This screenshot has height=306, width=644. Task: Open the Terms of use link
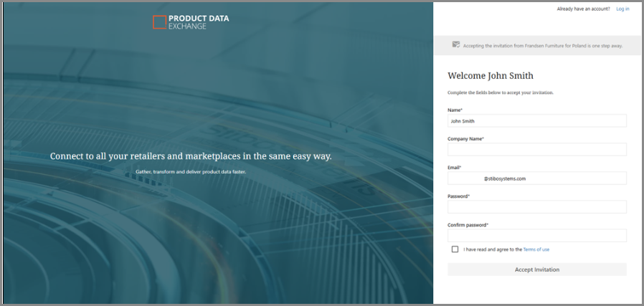click(536, 249)
